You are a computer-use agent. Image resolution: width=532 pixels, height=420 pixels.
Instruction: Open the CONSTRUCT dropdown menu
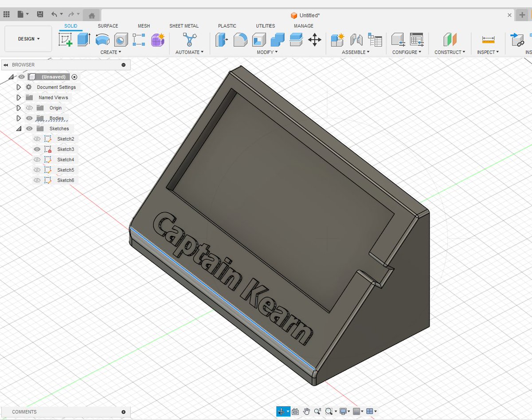point(450,52)
